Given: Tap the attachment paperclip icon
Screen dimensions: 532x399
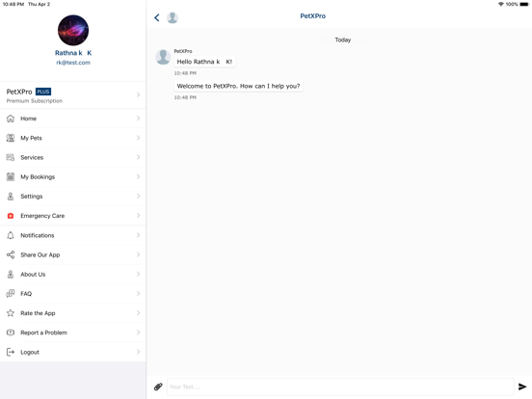Looking at the screenshot, I should coord(158,386).
